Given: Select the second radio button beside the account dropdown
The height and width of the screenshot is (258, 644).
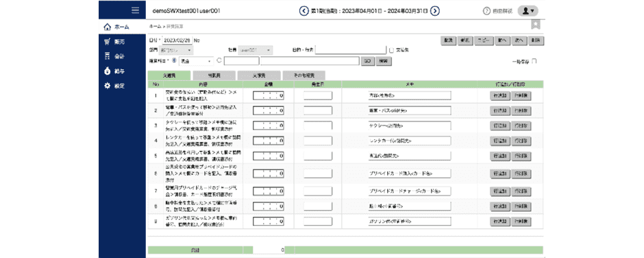Looking at the screenshot, I should (x=219, y=60).
